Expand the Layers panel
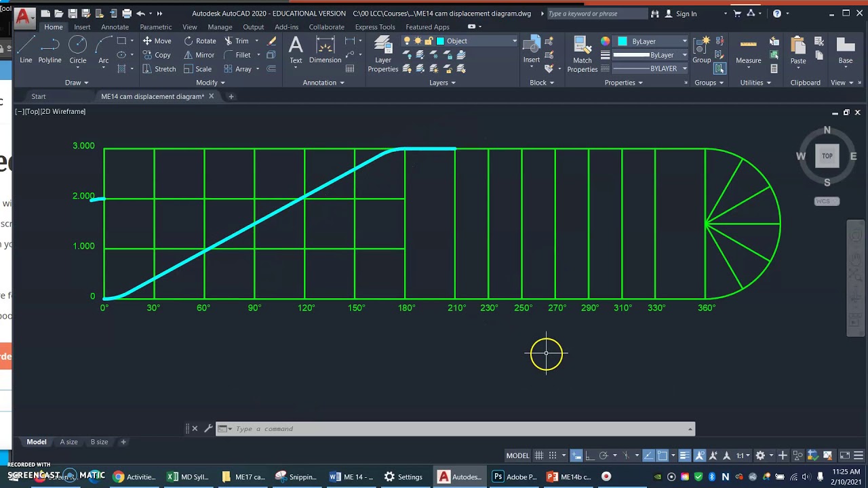This screenshot has height=488, width=868. pyautogui.click(x=442, y=83)
